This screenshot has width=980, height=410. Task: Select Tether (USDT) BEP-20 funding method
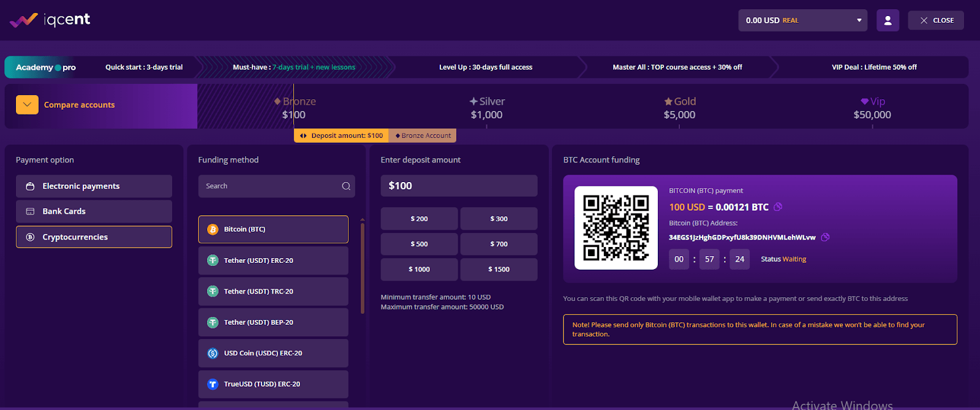point(273,322)
